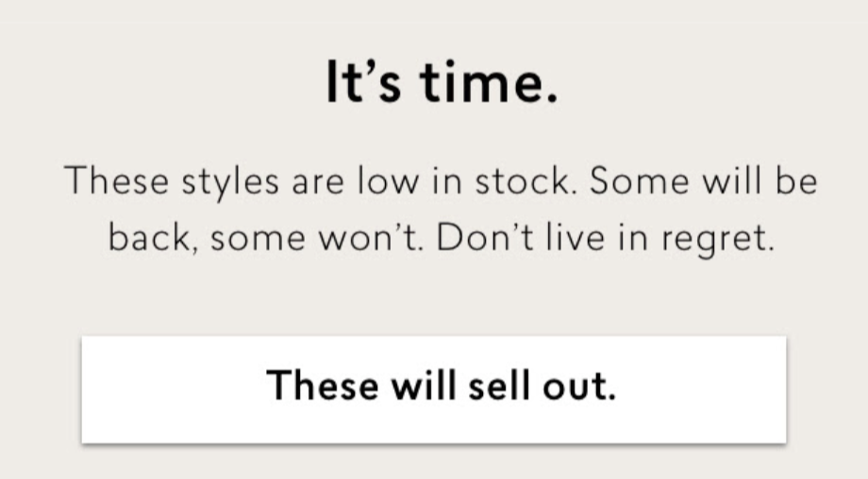Click the word "stock" in the paragraph
This screenshot has width=868, height=479.
(526, 181)
